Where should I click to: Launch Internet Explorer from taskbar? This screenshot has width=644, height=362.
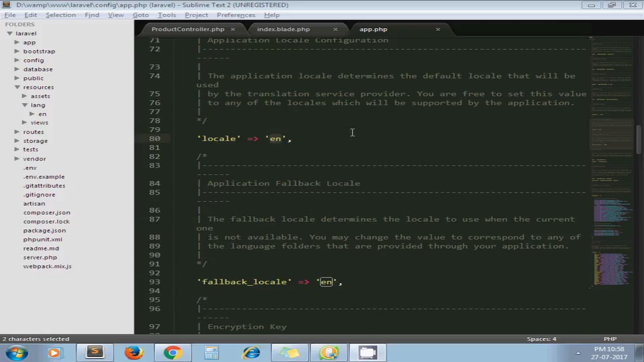click(x=251, y=352)
